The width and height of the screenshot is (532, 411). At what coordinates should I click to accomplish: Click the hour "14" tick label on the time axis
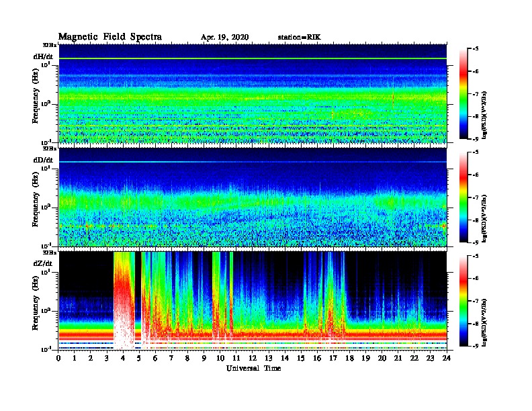(285, 358)
